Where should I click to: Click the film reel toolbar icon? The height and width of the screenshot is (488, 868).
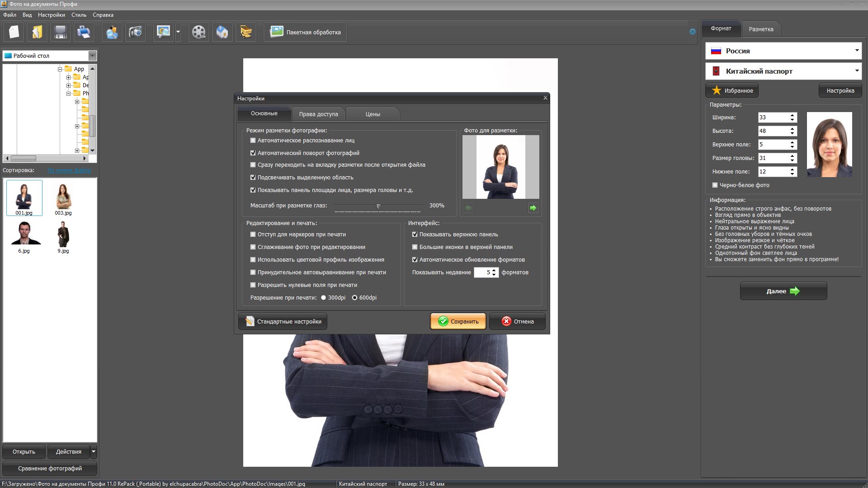tap(198, 32)
